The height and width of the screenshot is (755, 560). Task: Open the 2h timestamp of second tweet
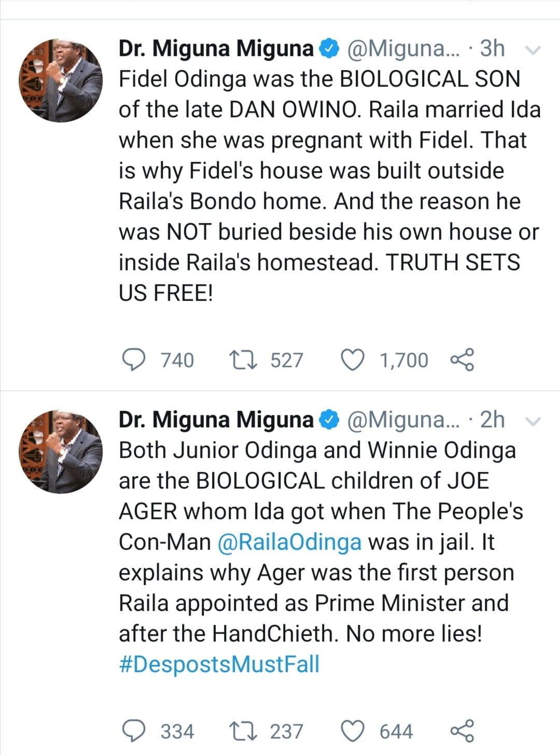pyautogui.click(x=492, y=420)
